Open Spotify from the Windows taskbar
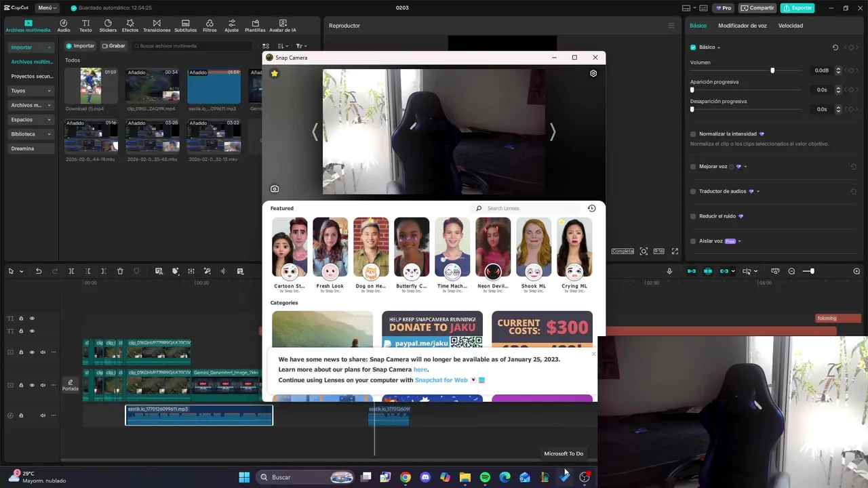 click(x=485, y=477)
